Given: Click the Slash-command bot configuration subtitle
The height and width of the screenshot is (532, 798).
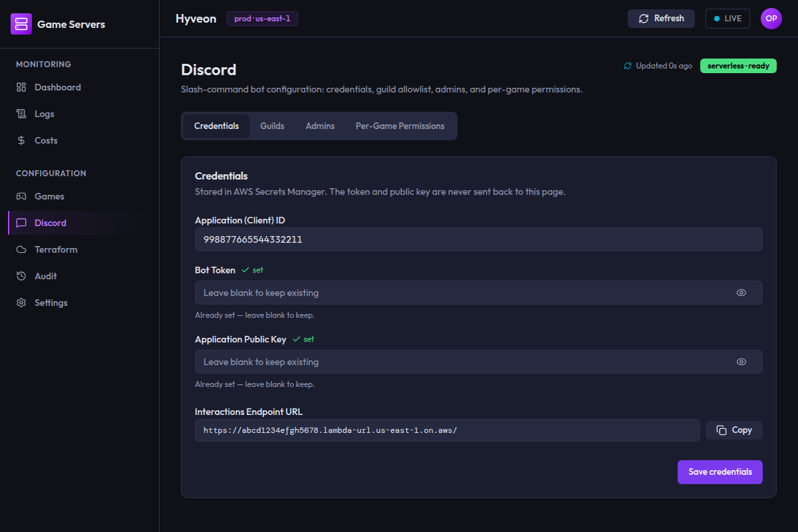Looking at the screenshot, I should [382, 89].
